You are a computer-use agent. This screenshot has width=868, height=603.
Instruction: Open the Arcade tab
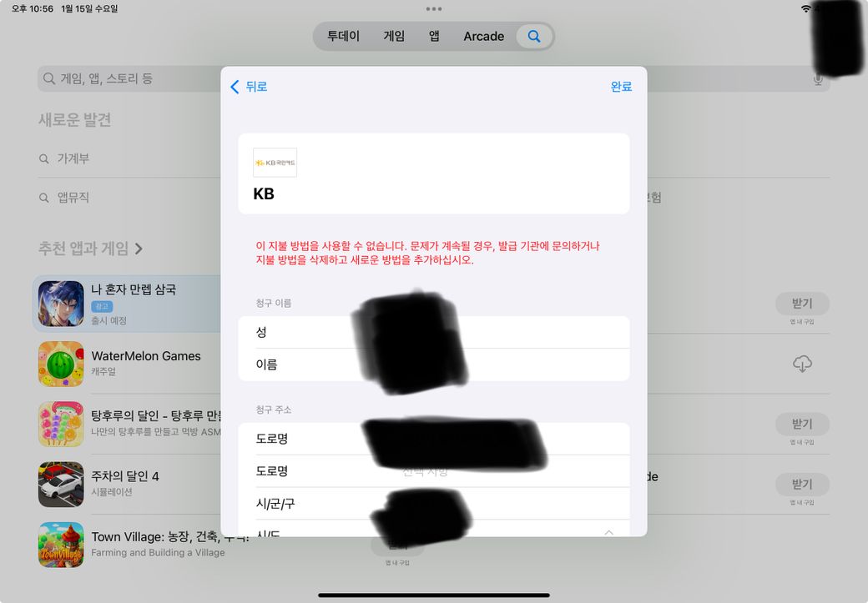[x=483, y=37]
